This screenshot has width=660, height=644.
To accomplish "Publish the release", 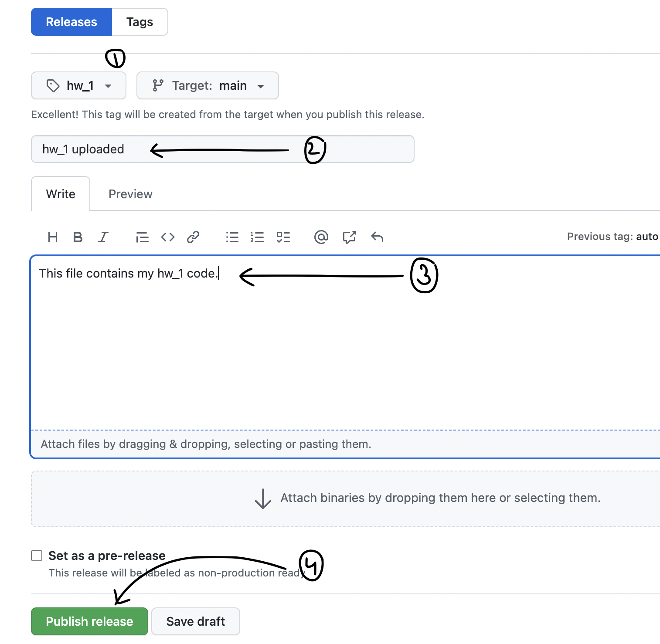I will [x=89, y=621].
